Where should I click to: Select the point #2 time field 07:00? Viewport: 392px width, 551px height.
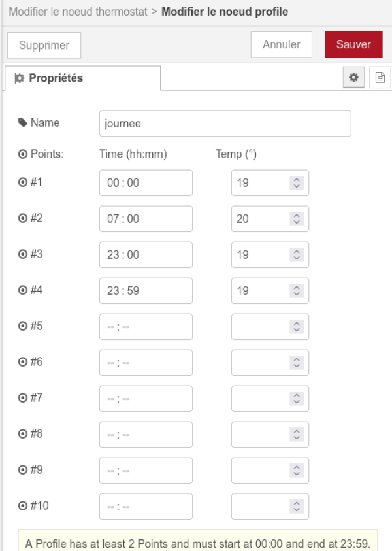[146, 219]
